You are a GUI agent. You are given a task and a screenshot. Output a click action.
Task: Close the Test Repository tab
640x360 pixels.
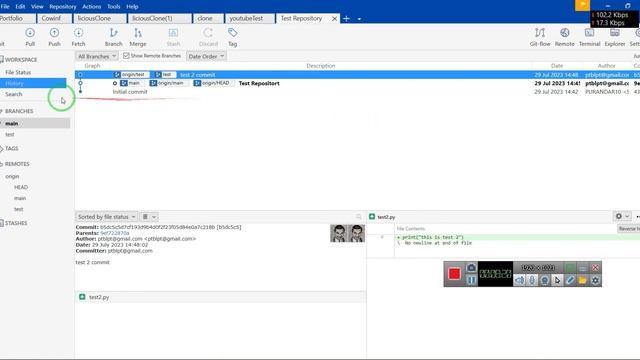(334, 19)
